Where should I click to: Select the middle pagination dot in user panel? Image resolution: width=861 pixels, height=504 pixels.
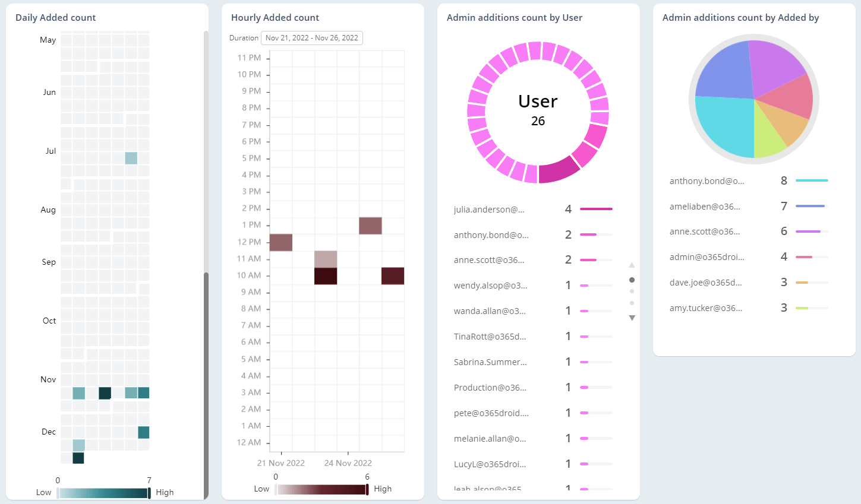coord(632,291)
